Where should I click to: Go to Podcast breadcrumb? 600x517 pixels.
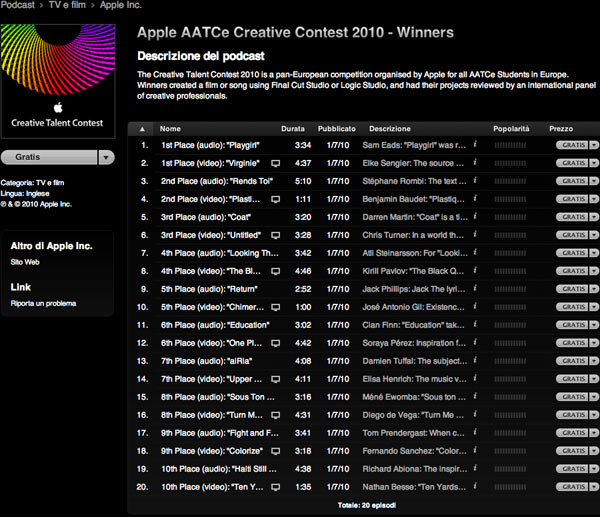pos(17,5)
